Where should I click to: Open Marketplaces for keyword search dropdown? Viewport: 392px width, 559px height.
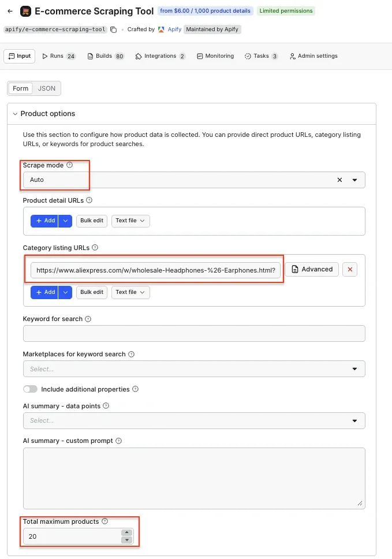pos(194,369)
